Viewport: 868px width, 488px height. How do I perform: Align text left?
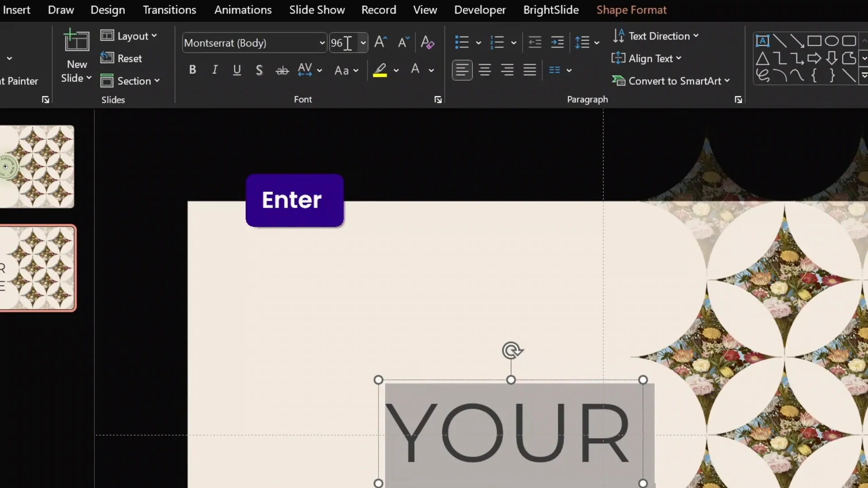click(462, 70)
